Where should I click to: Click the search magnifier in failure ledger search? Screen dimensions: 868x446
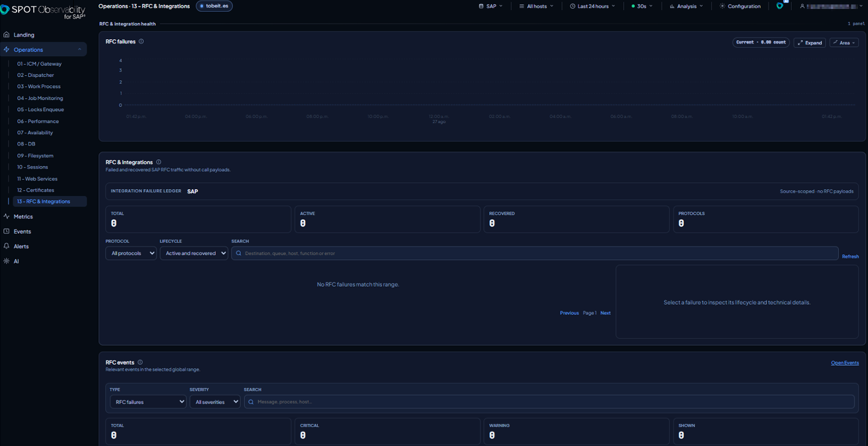[x=239, y=254]
